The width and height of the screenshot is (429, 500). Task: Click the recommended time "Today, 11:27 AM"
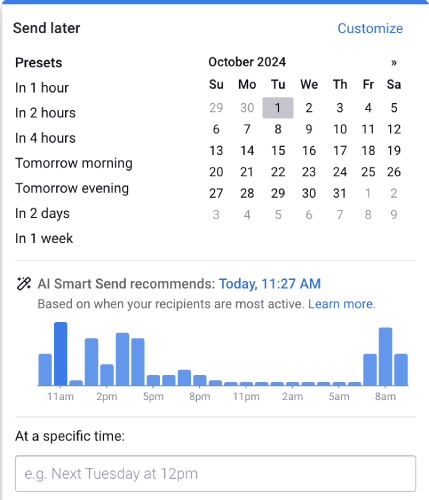tap(270, 284)
